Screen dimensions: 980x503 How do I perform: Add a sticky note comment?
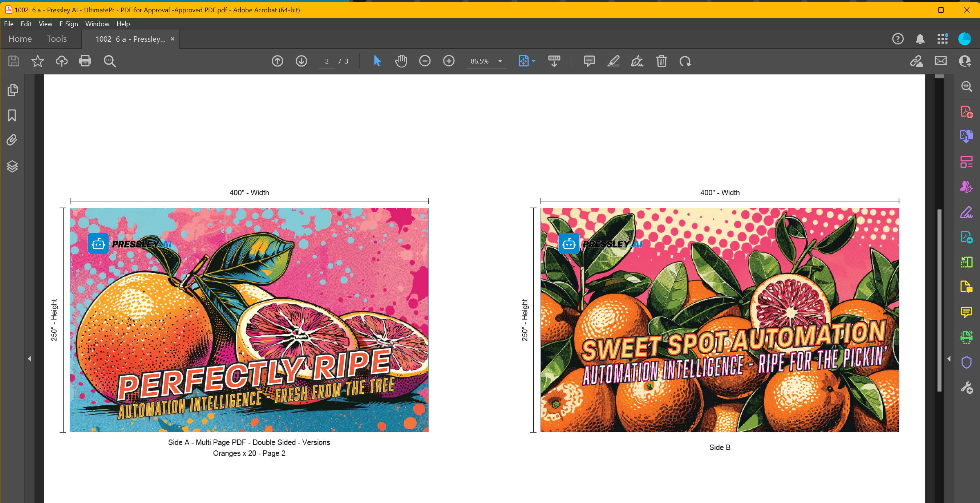589,61
